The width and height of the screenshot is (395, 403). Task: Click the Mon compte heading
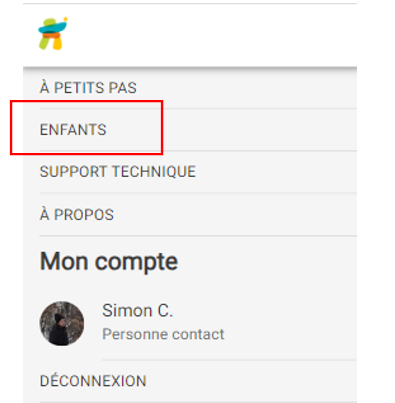pos(109,261)
